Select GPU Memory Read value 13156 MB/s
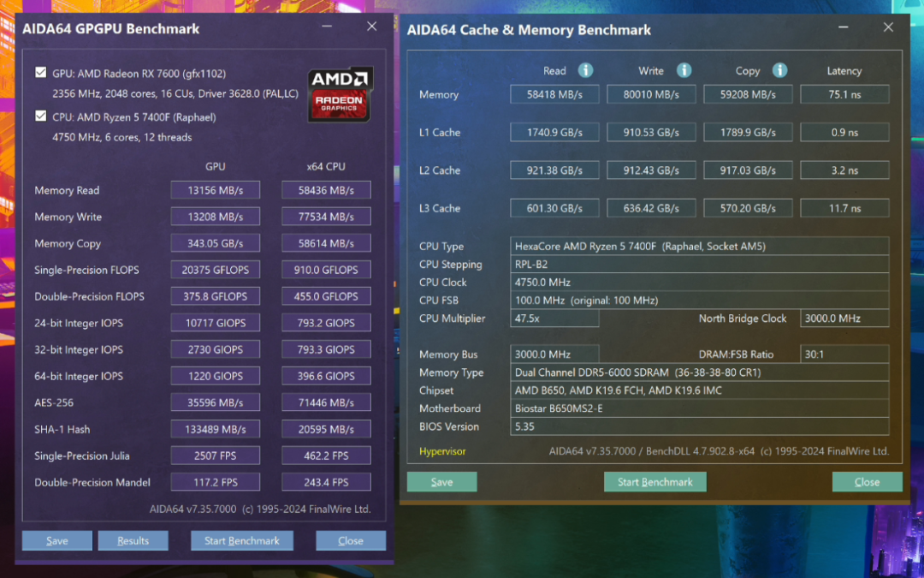Viewport: 924px width, 578px height. pyautogui.click(x=215, y=190)
